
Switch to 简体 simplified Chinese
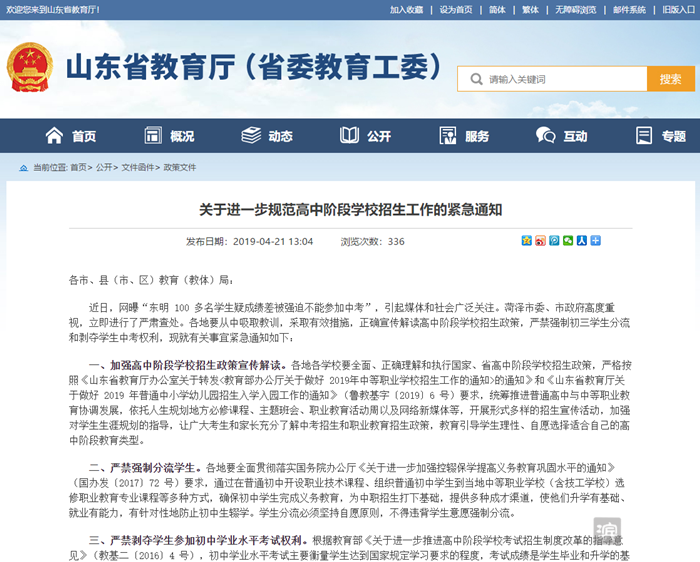497,10
